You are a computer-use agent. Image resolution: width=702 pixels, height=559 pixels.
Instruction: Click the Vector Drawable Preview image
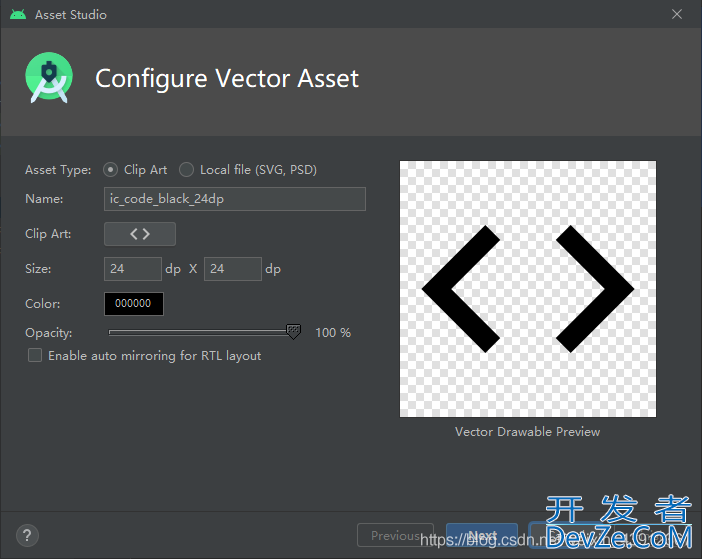pos(528,289)
